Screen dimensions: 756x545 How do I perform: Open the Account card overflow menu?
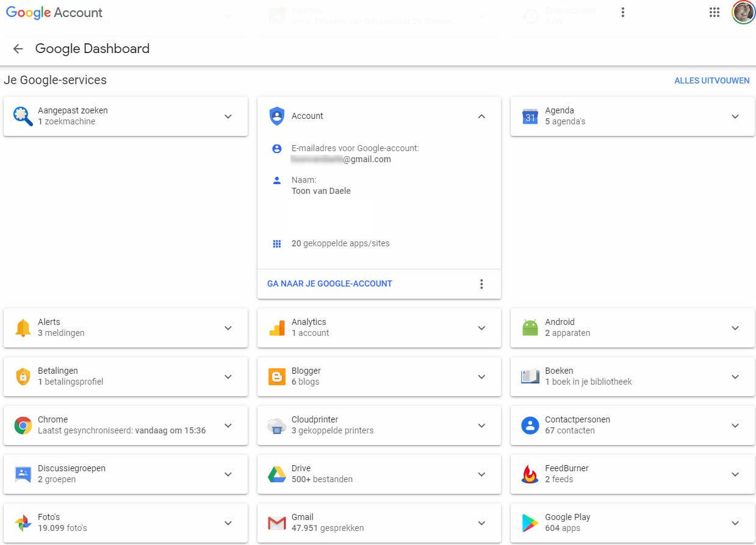[481, 283]
